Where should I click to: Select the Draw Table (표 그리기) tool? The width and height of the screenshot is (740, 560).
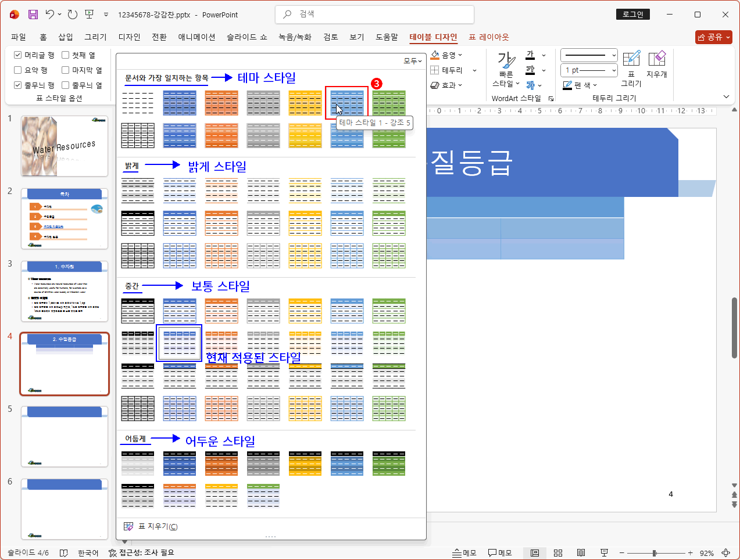click(631, 68)
